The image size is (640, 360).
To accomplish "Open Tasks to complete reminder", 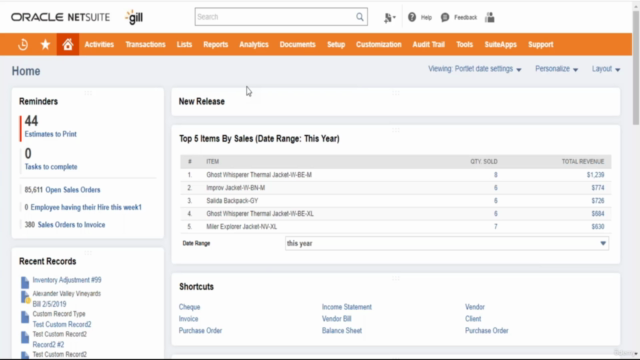I will pyautogui.click(x=51, y=167).
